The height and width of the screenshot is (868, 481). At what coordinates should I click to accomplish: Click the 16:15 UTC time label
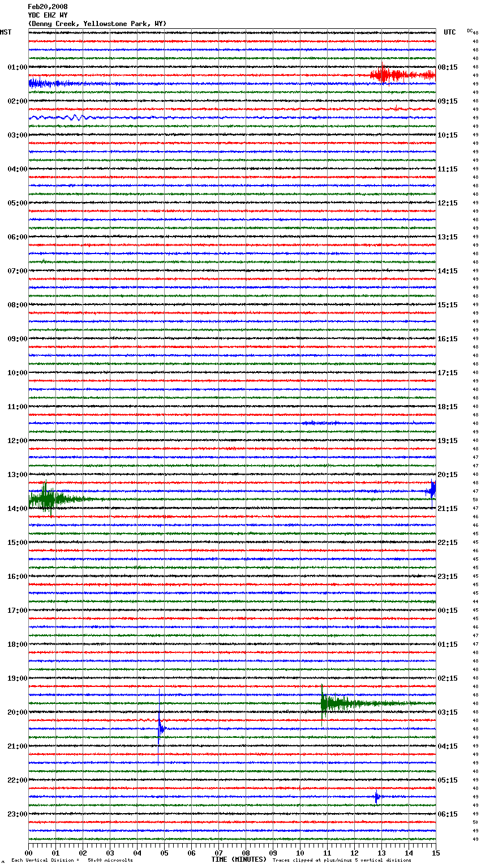tap(448, 339)
